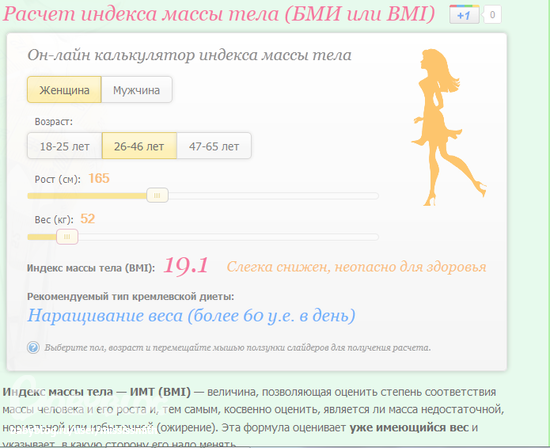Choose the 18-25 лет age range
550x448 pixels.
tap(65, 146)
